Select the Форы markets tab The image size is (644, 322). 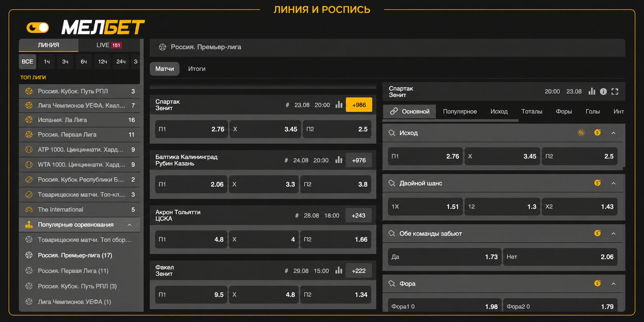[564, 111]
